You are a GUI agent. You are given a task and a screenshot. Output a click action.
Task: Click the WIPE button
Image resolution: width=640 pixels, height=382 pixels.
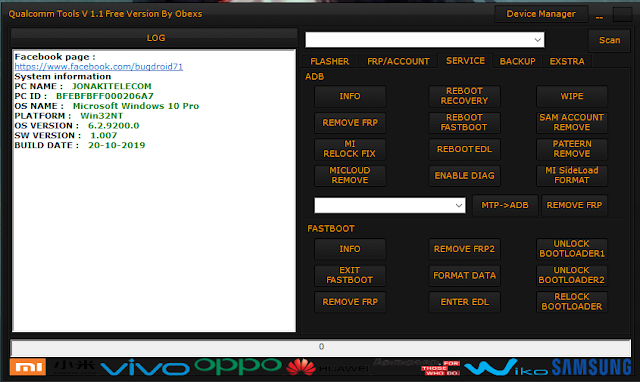point(571,96)
